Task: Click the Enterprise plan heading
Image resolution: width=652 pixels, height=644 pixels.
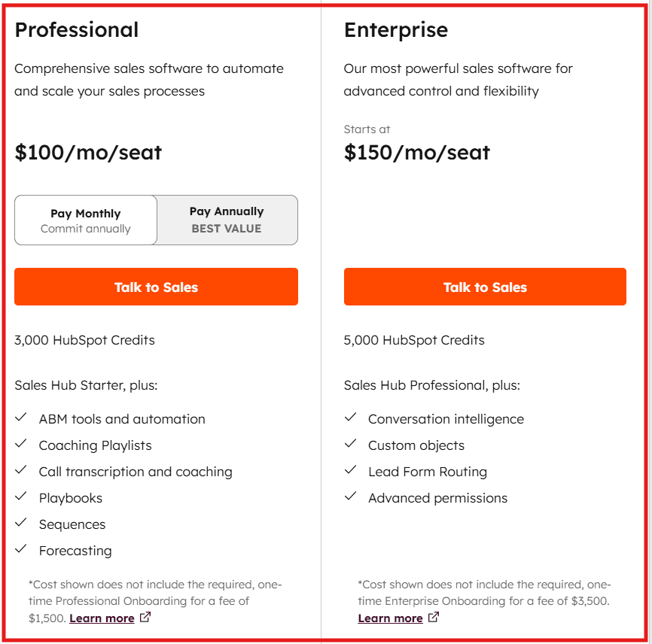Action: tap(395, 30)
